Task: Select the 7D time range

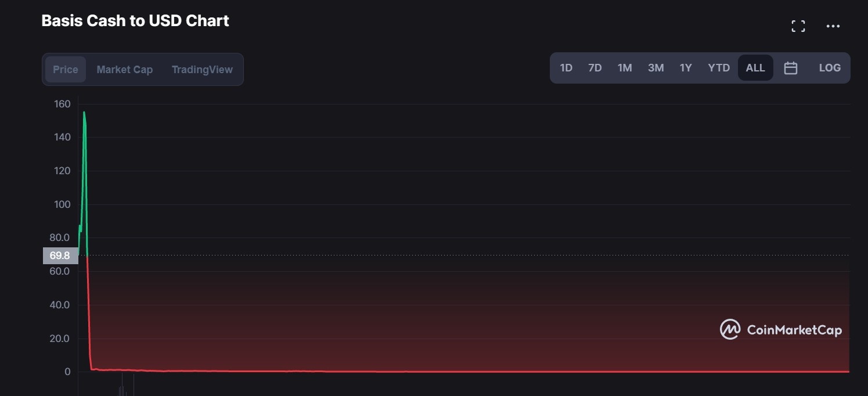Action: (x=595, y=68)
